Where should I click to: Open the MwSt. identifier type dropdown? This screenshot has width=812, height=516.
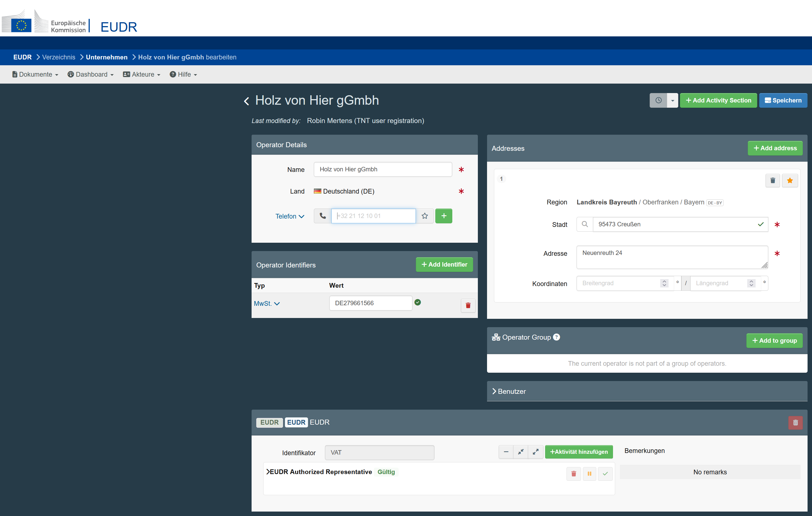[x=267, y=304]
